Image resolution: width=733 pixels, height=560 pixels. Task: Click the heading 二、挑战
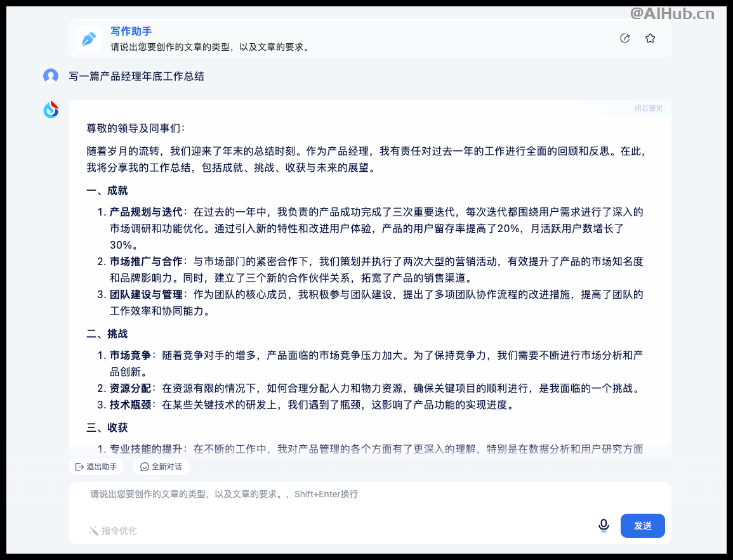click(107, 334)
